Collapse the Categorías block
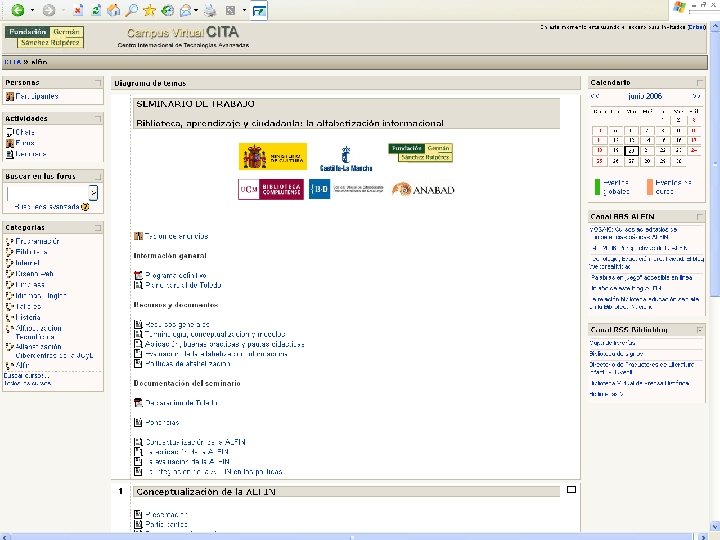Viewport: 720px width, 540px height. [98, 228]
